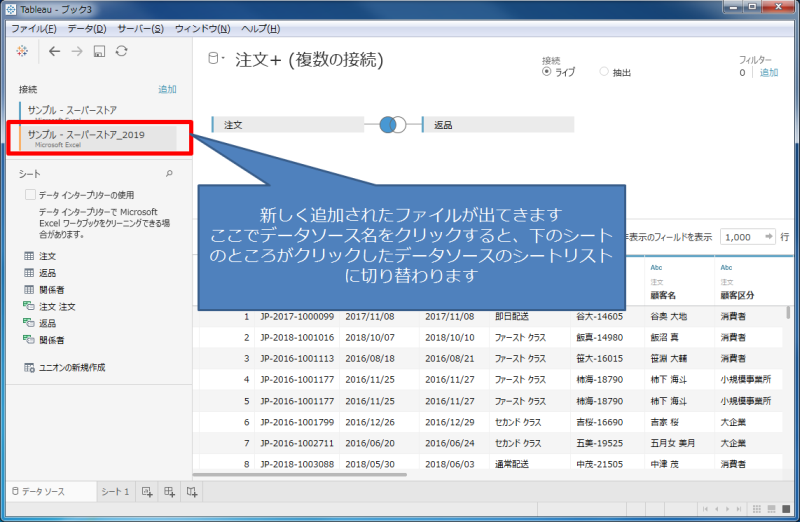Select the 関係者 named range with green icon
800x522 pixels.
point(44,340)
